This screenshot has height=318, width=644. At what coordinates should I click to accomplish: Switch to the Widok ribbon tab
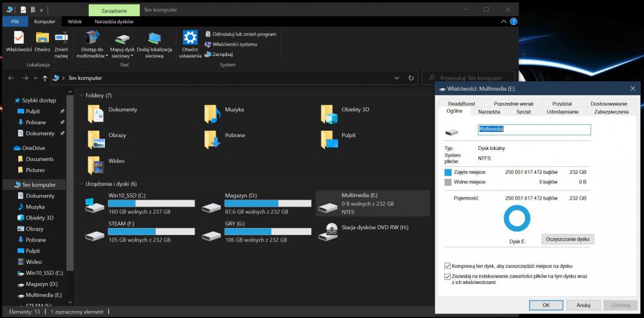pos(75,21)
